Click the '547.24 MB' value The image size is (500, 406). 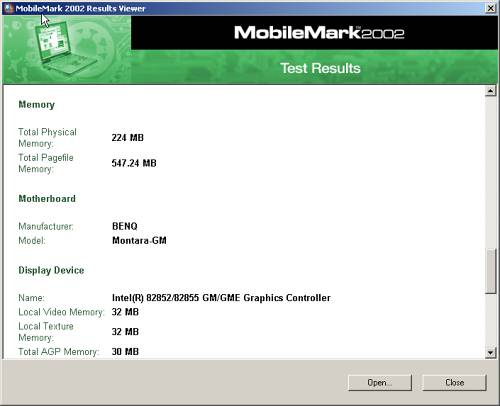point(134,163)
